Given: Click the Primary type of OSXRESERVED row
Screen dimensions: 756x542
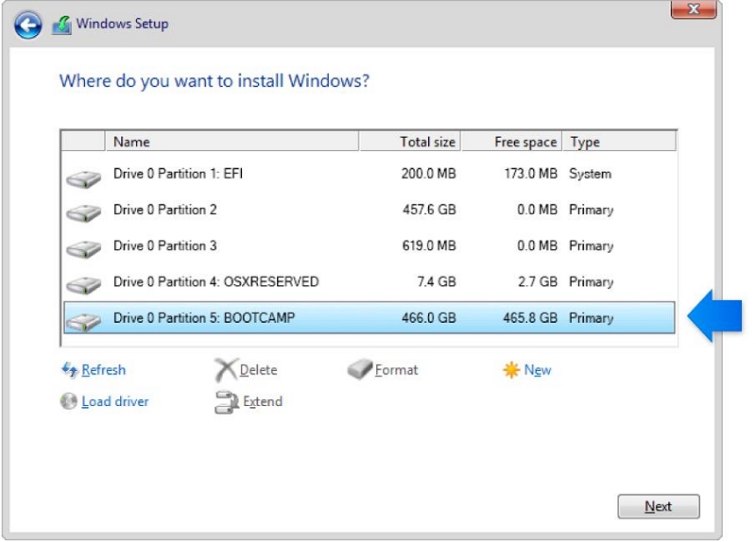Looking at the screenshot, I should 592,281.
